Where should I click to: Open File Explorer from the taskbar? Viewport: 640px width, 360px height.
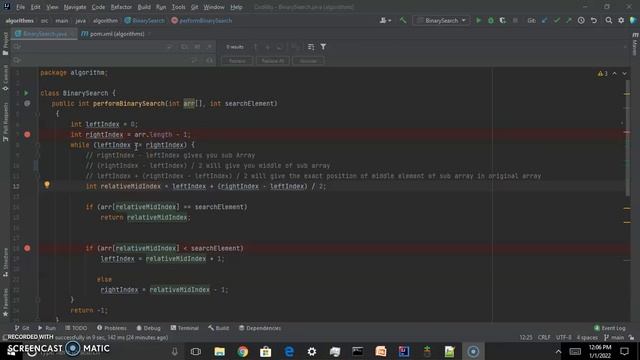220,351
